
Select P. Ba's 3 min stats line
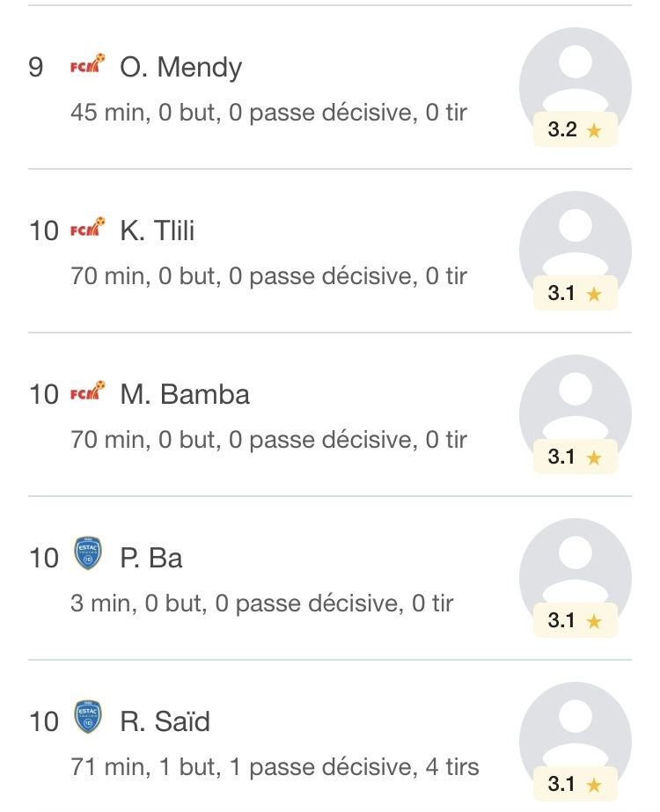click(x=261, y=604)
